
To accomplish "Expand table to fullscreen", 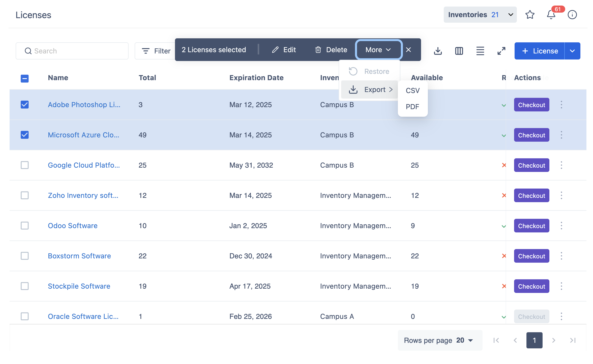I will pos(501,51).
